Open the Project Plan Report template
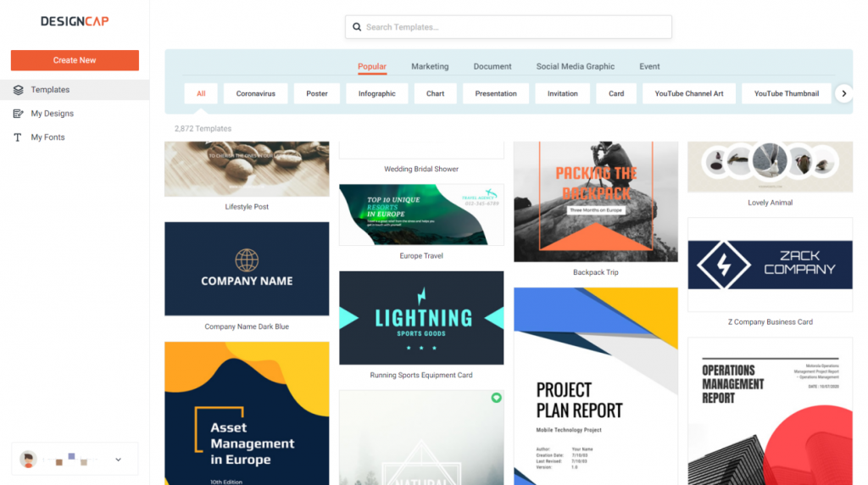This screenshot has height=485, width=868. tap(596, 386)
